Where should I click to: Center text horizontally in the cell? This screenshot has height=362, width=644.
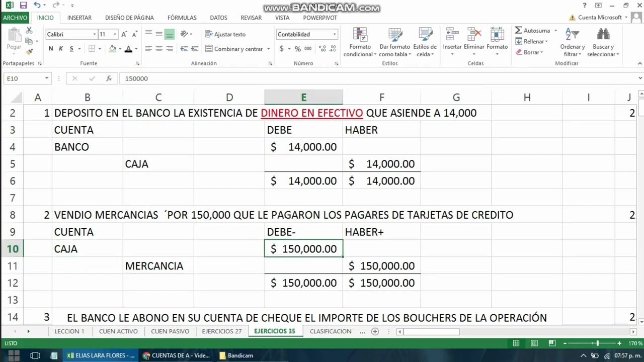coord(159,49)
